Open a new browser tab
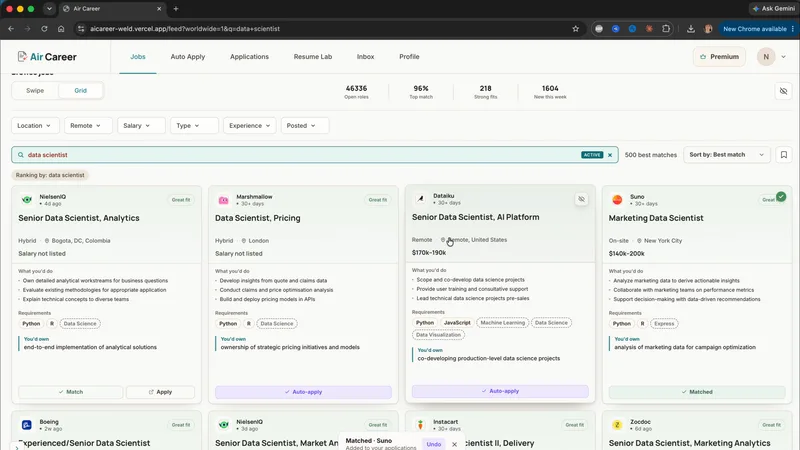The image size is (800, 450). point(176,9)
